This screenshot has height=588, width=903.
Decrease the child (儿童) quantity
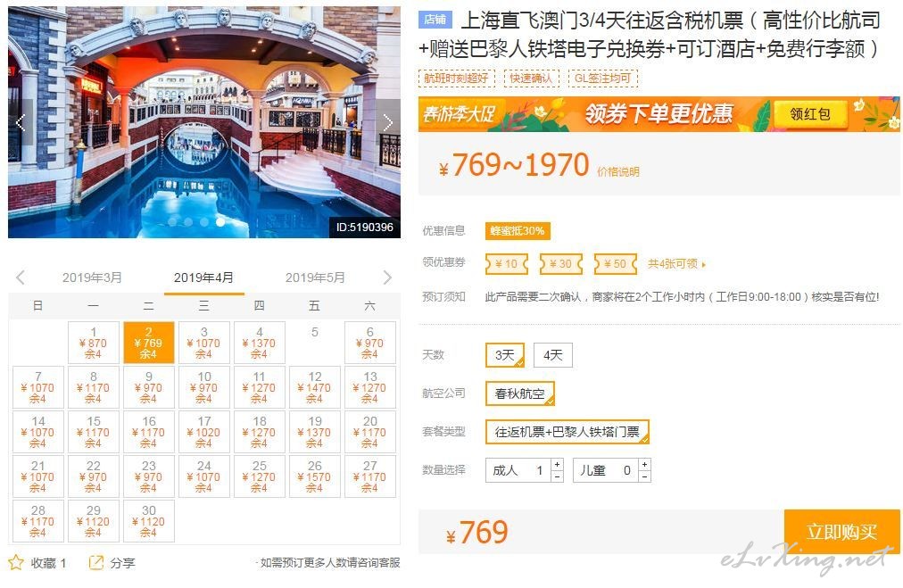(644, 476)
